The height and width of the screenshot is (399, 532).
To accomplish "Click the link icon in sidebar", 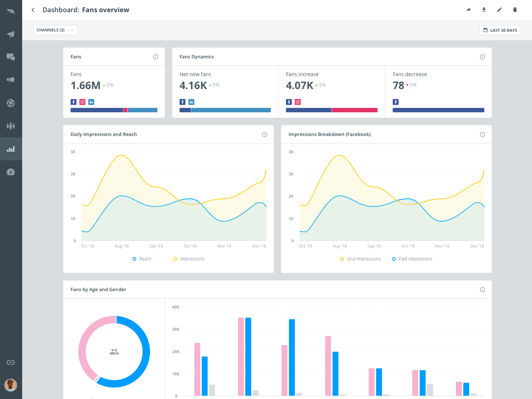I will 11,362.
